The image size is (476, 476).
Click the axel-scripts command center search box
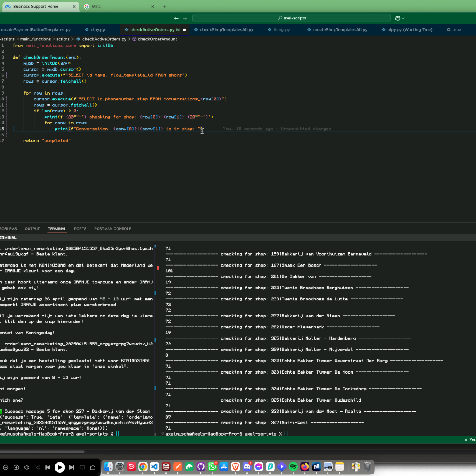pos(292,18)
